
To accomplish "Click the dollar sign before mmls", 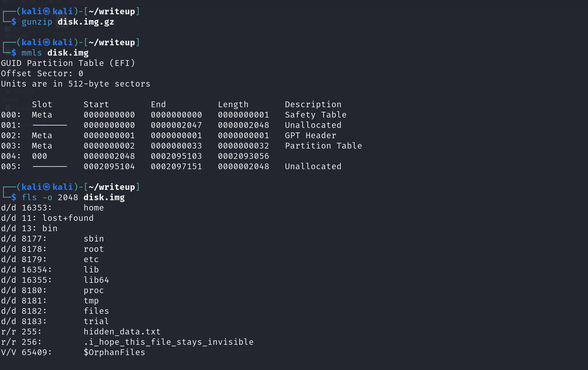I will coord(14,53).
